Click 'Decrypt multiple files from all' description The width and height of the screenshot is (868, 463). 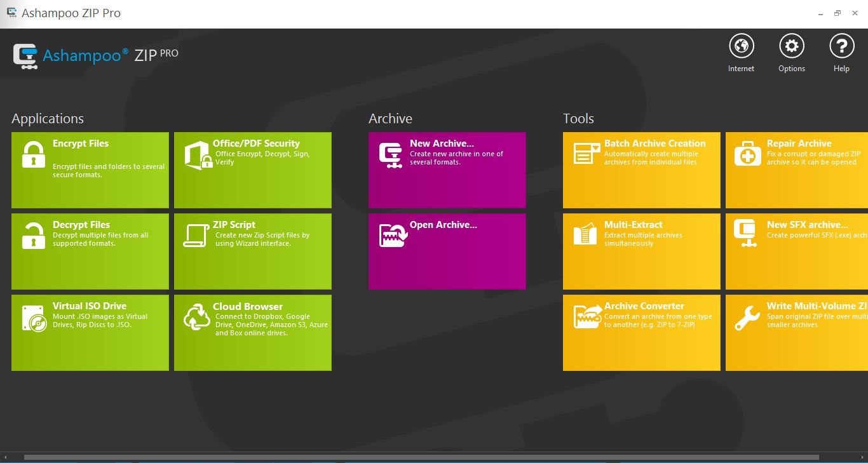[x=100, y=239]
